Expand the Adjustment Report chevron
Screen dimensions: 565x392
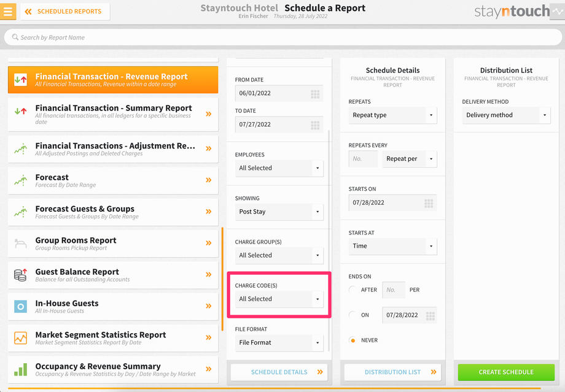(209, 148)
